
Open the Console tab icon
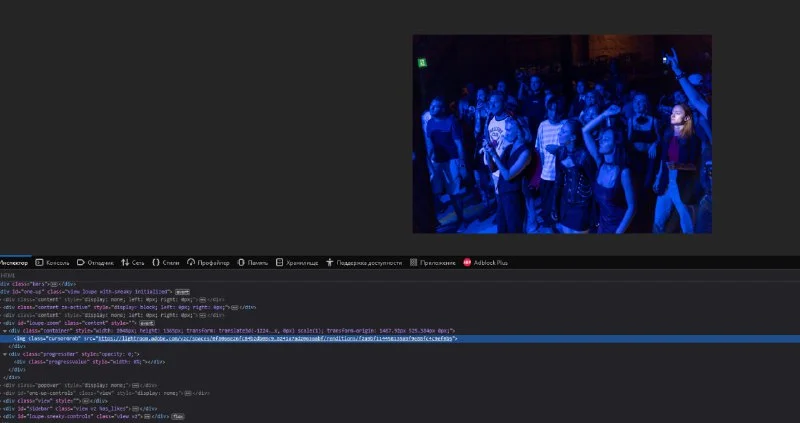[39, 262]
